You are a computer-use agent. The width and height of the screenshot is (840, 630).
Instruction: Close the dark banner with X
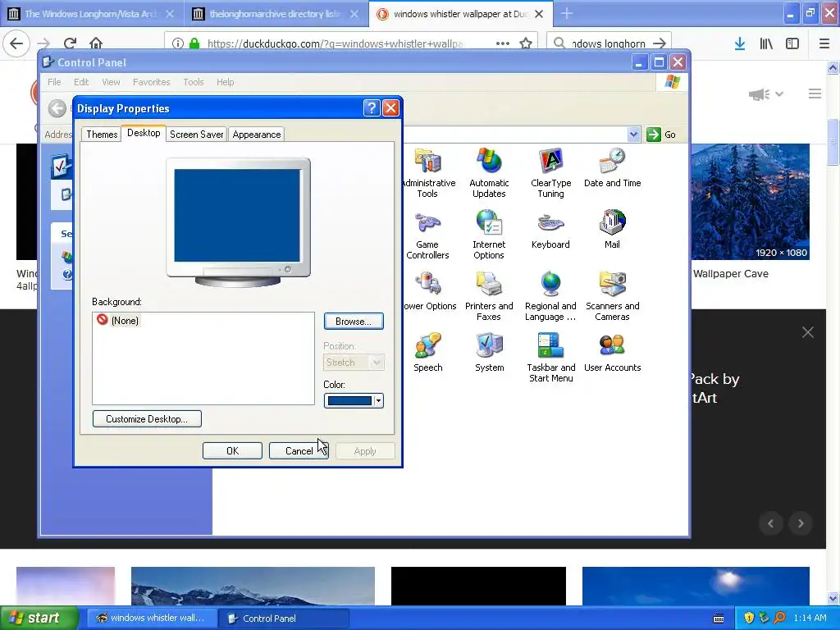(x=808, y=333)
